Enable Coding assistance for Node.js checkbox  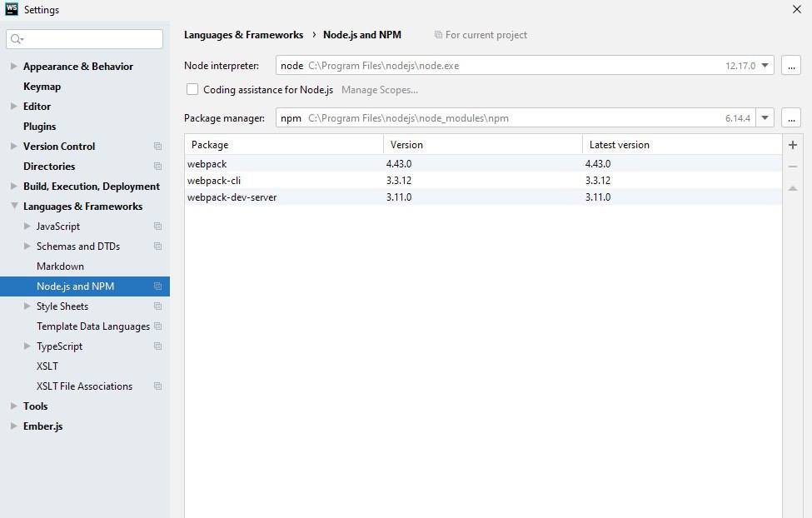(x=192, y=90)
